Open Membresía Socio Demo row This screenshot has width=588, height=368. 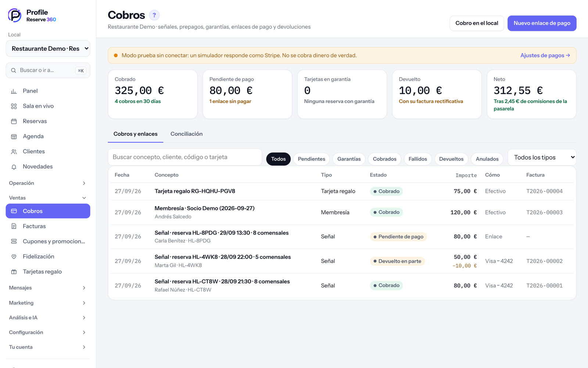[x=342, y=212]
